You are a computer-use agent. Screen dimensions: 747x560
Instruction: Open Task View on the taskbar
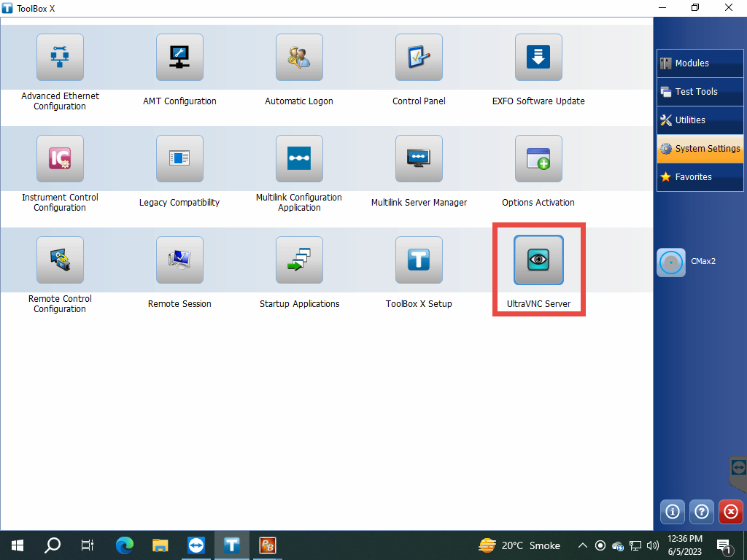coord(88,545)
